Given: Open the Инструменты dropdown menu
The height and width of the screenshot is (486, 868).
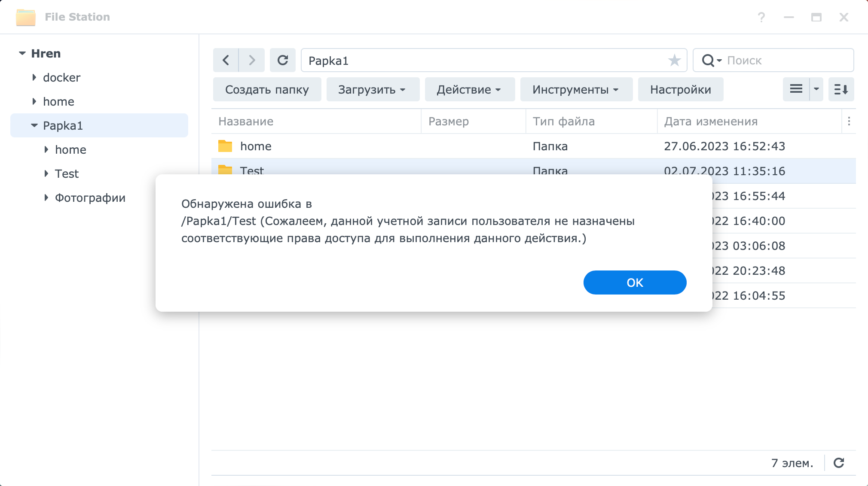Looking at the screenshot, I should 576,89.
